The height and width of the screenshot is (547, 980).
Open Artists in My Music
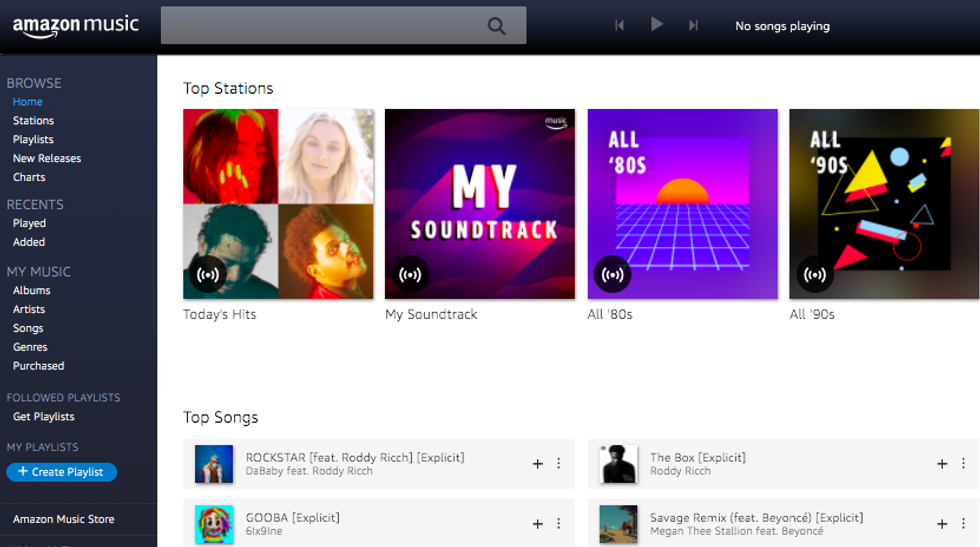[x=29, y=309]
